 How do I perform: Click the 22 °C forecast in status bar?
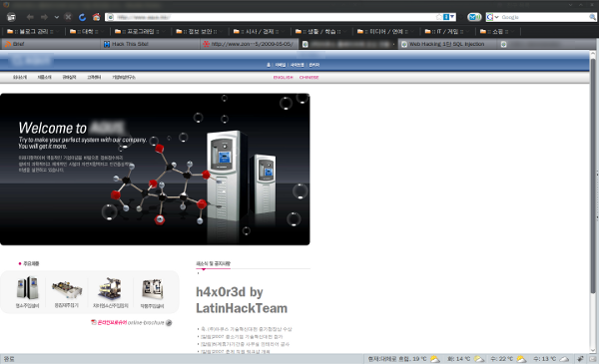(x=508, y=359)
